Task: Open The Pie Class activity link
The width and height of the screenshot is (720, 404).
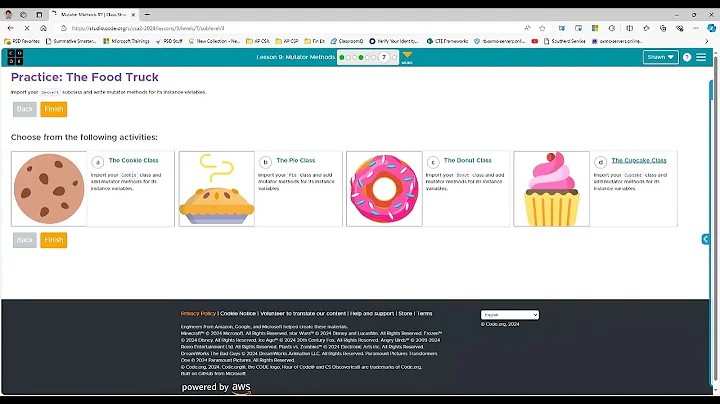Action: pos(296,160)
